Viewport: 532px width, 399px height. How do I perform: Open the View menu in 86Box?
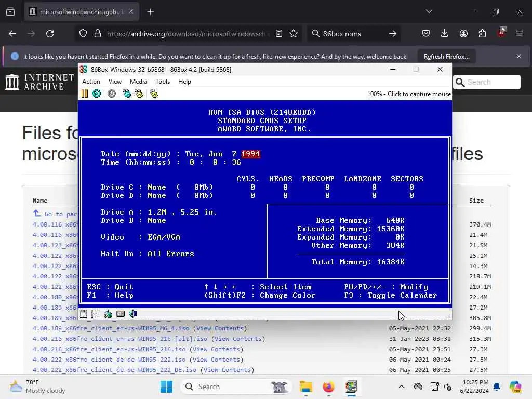[115, 82]
